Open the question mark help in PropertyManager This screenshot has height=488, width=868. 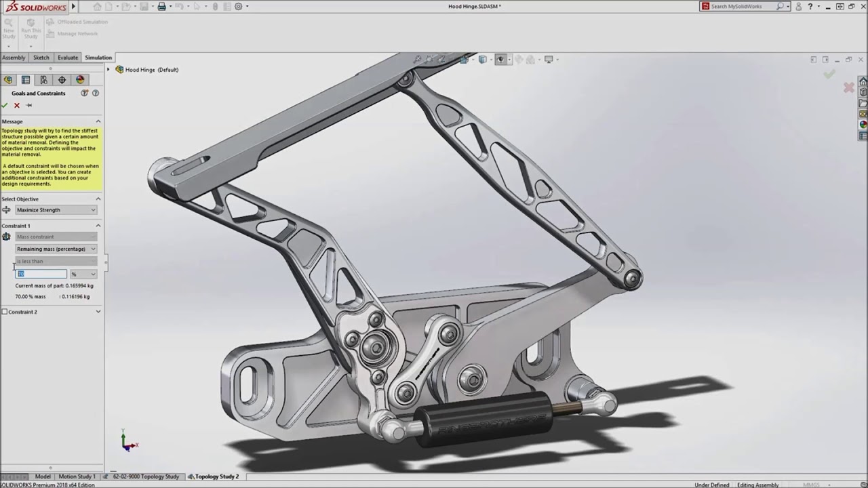coord(96,93)
